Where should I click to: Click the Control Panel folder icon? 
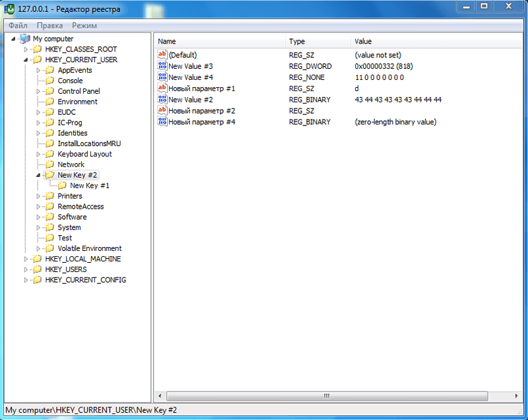49,91
